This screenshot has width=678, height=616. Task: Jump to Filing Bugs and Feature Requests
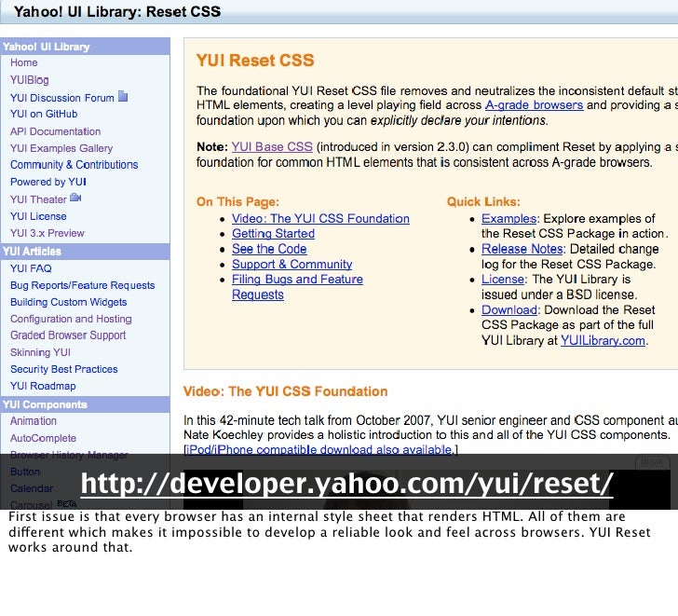pos(297,286)
